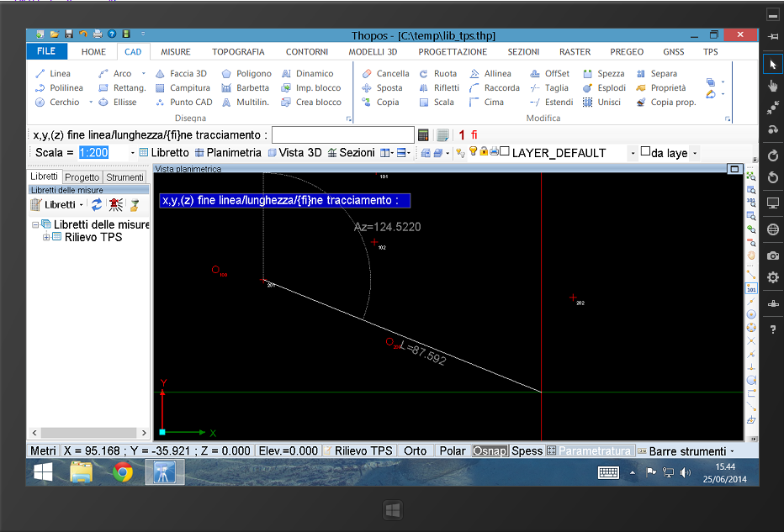784x532 pixels.
Task: Toggle Polar mode in status bar
Action: 452,451
